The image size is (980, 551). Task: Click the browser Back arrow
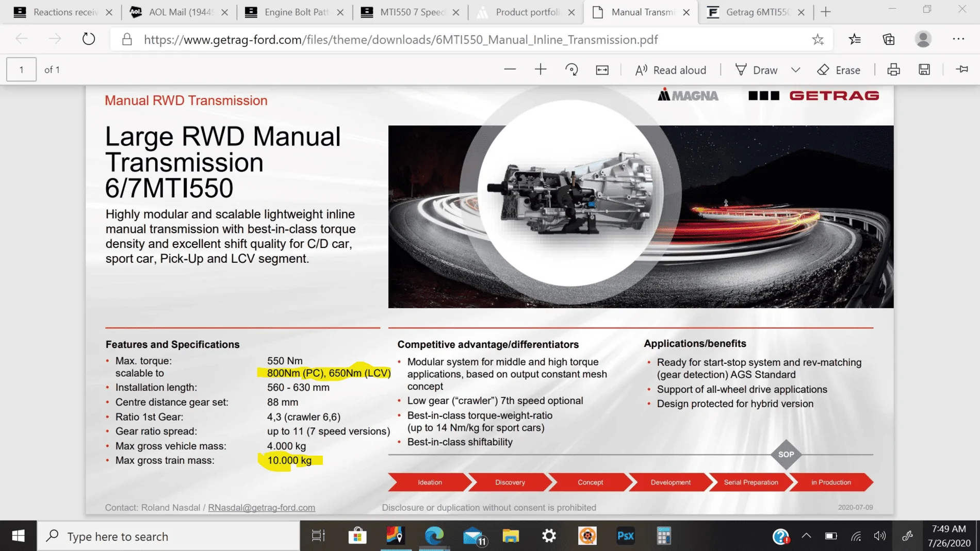(22, 39)
